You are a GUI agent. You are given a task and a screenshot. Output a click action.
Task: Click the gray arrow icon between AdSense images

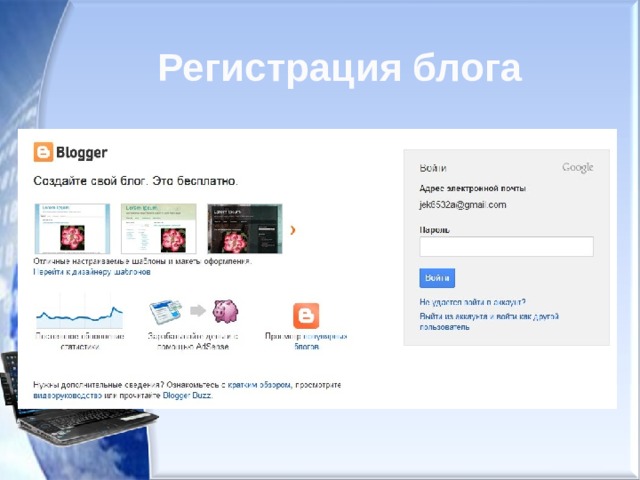[198, 311]
